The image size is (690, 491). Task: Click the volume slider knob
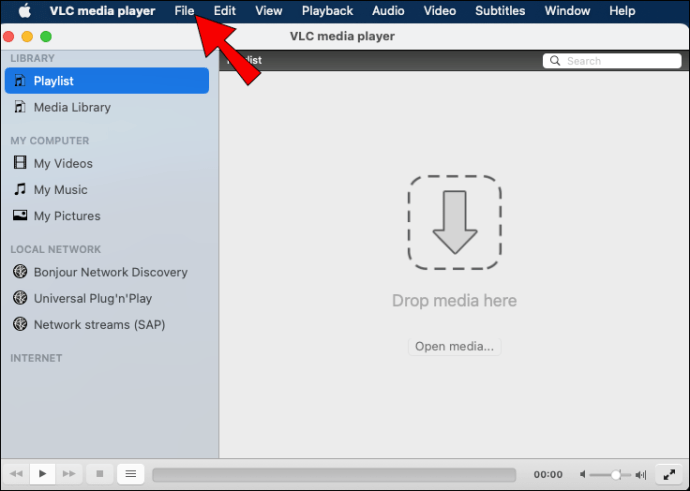(x=616, y=474)
